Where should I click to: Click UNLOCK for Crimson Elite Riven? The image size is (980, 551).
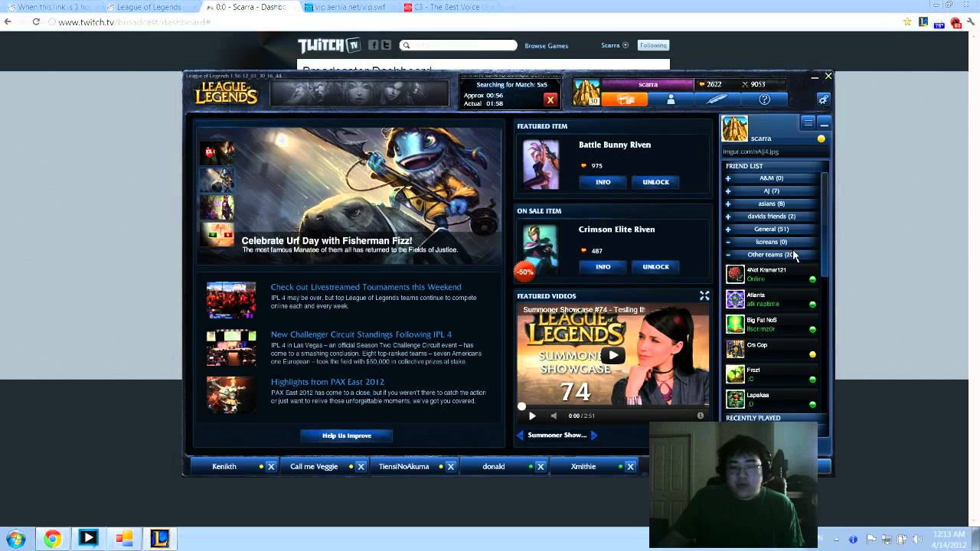[656, 267]
